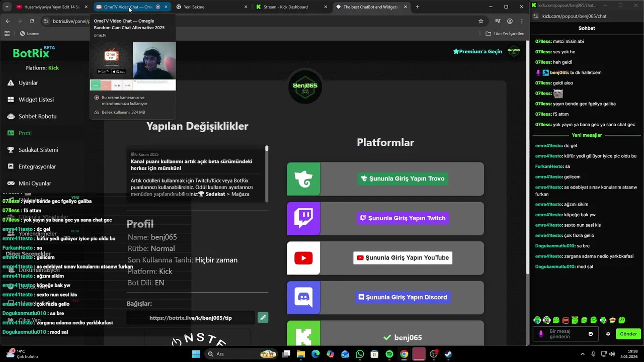The height and width of the screenshot is (362, 644).
Task: Open Windows Start menu
Action: click(x=196, y=354)
